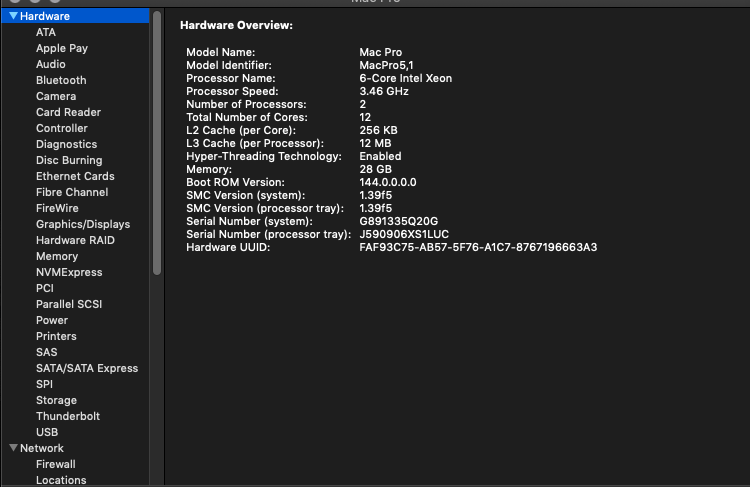Select PCI in the sidebar
750x487 pixels.
pyautogui.click(x=45, y=288)
